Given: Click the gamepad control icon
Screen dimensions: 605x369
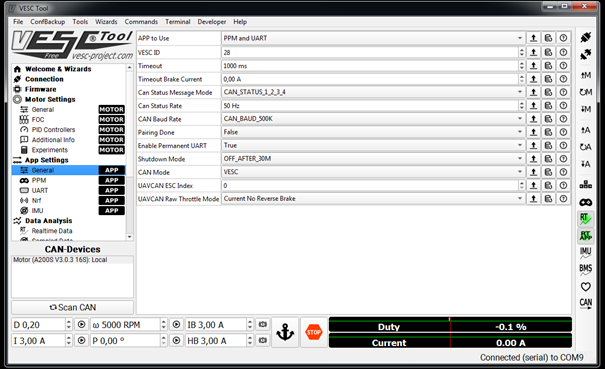Looking at the screenshot, I should coord(585,202).
